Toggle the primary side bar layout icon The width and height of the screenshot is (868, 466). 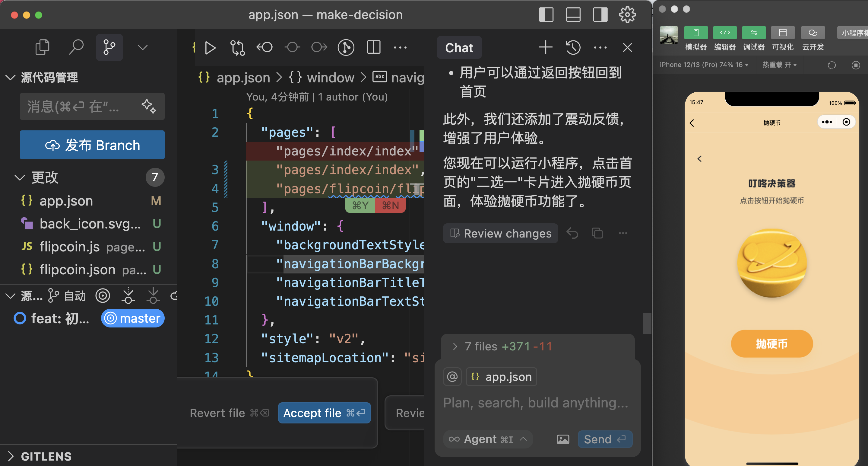(546, 15)
